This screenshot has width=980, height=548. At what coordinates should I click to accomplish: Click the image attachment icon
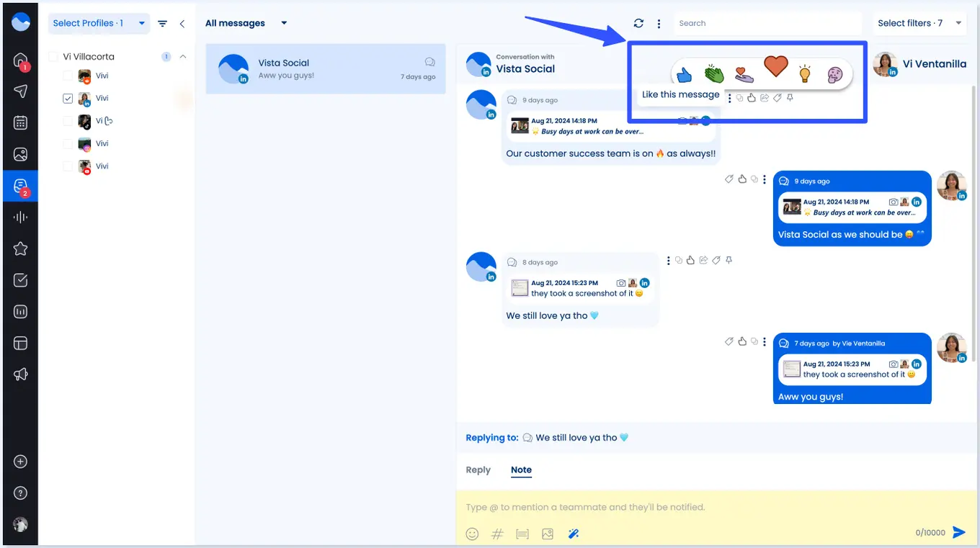tap(548, 534)
